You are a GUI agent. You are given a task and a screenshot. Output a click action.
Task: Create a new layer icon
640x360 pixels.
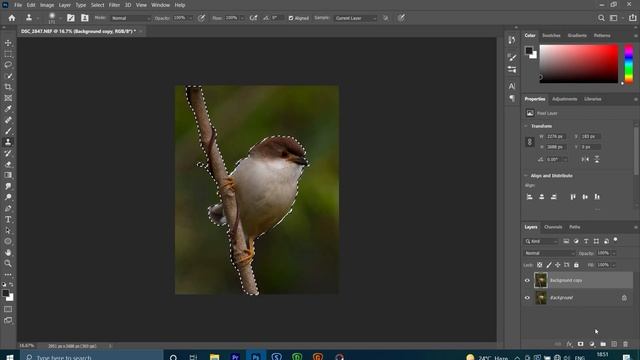coord(614,344)
